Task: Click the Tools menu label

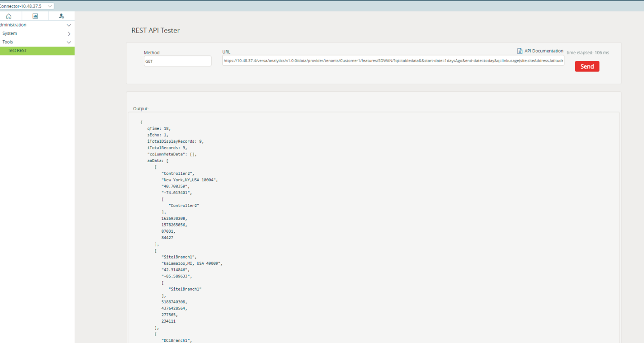Action: coord(8,42)
